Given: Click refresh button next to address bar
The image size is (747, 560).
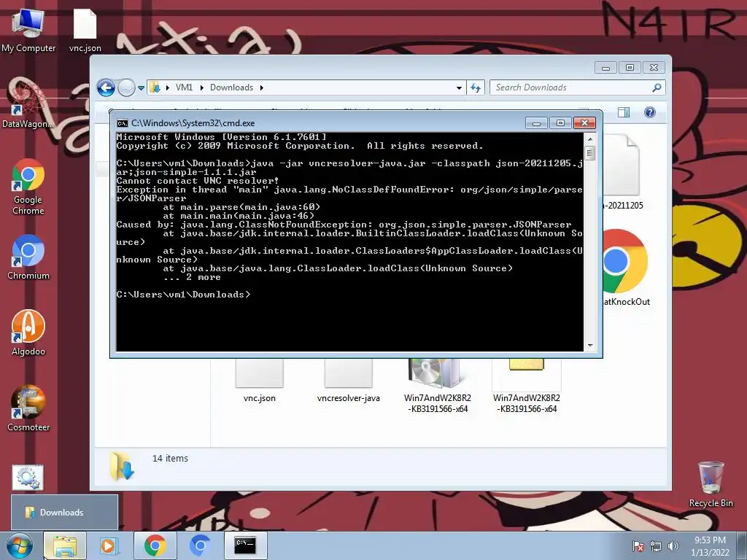Looking at the screenshot, I should pyautogui.click(x=476, y=87).
